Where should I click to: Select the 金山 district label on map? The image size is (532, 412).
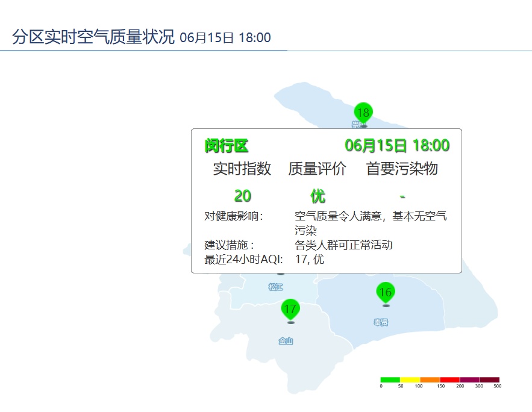(286, 341)
